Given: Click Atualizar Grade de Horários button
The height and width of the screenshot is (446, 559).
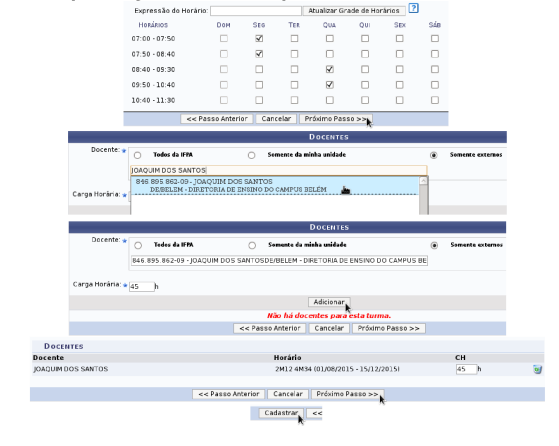Looking at the screenshot, I should (354, 11).
